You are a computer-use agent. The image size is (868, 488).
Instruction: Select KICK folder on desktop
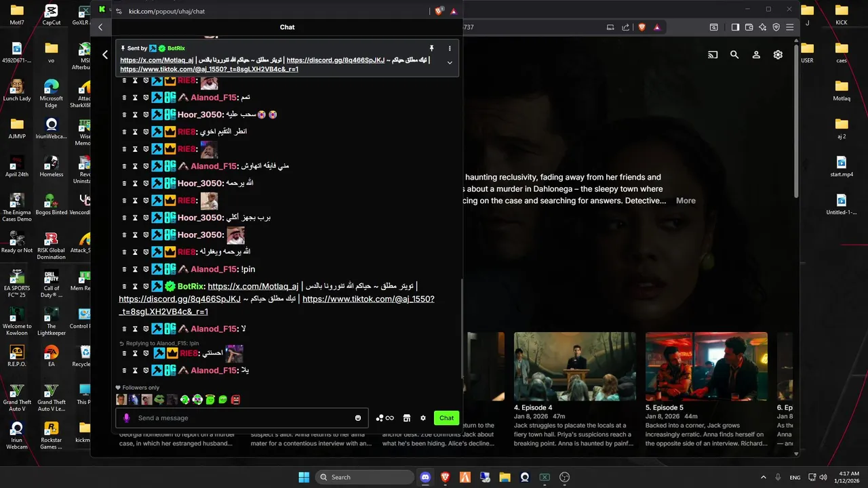tap(842, 14)
